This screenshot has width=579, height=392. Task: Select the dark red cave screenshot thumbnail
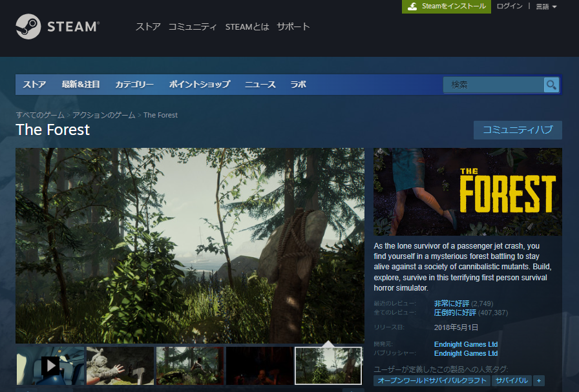259,366
